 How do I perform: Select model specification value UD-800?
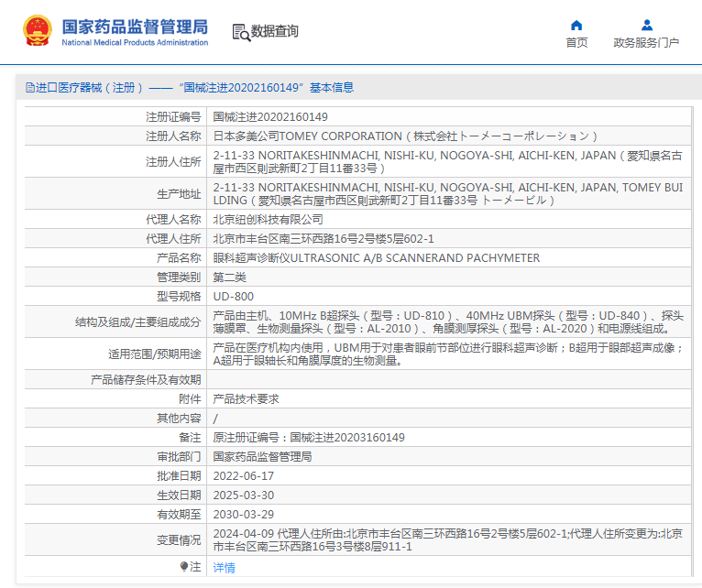[234, 296]
